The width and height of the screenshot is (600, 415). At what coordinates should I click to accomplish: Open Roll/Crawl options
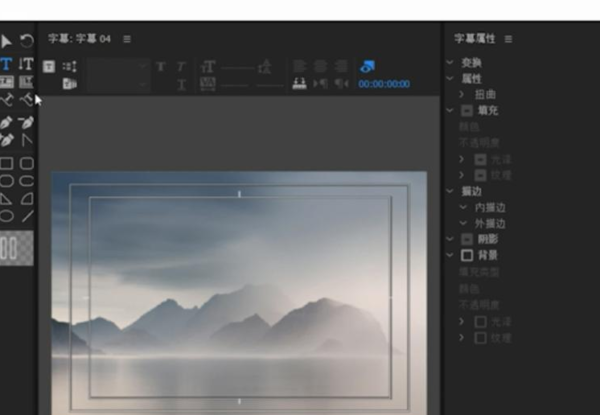pos(70,67)
